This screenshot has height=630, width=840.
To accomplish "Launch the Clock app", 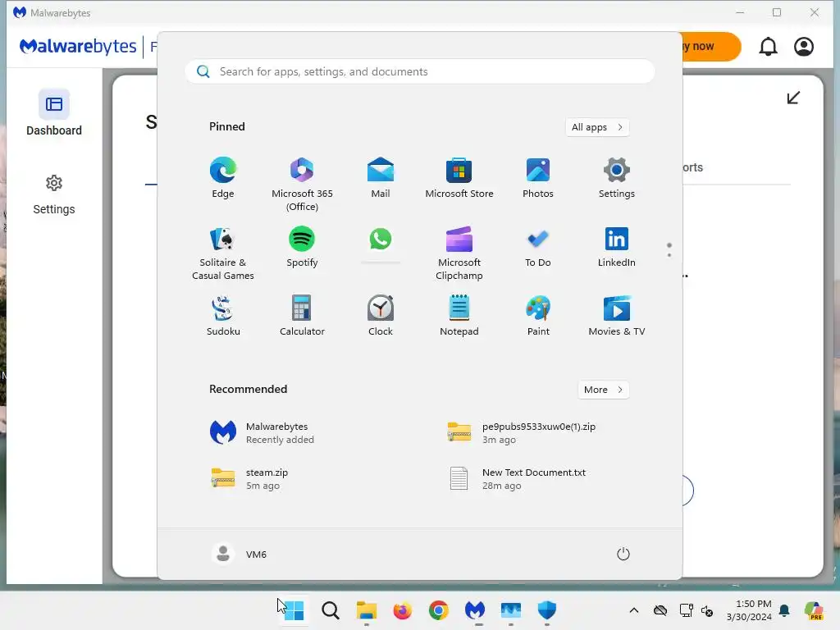I will pos(381,316).
